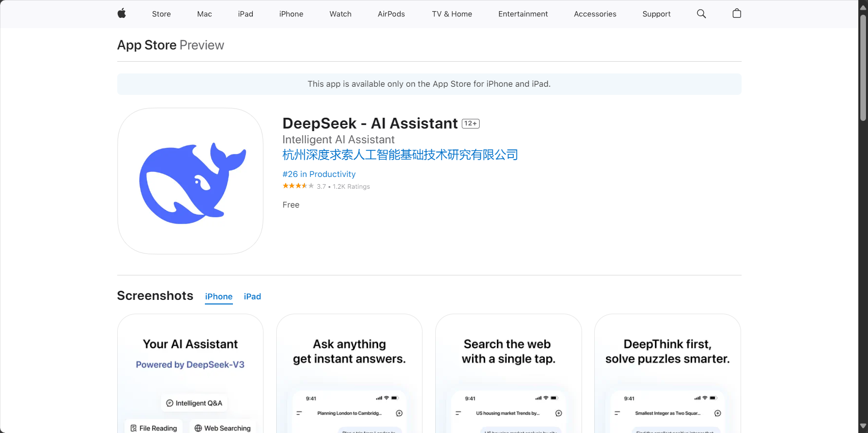This screenshot has width=868, height=433.
Task: Click the 'Your AI Assistant' screenshot
Action: (190, 373)
